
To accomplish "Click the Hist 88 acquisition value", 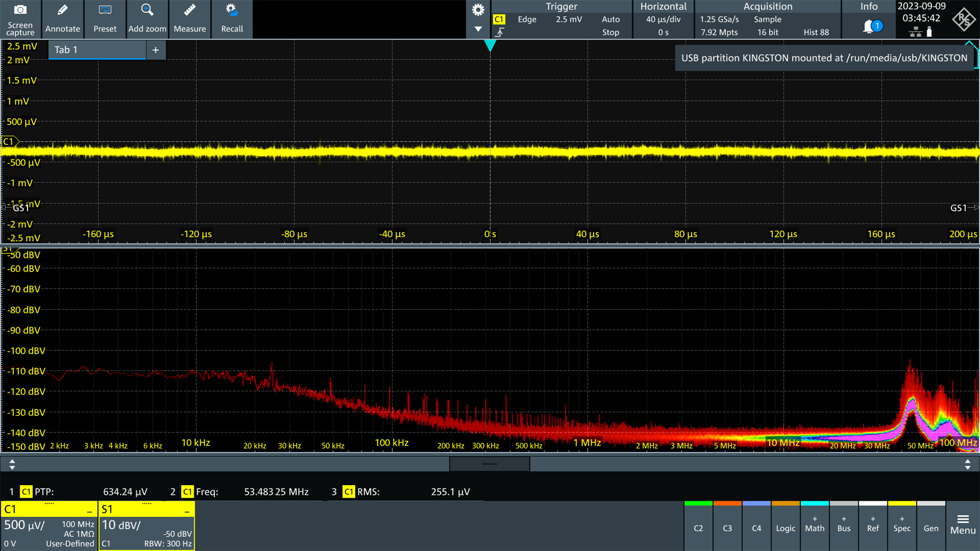I will pos(816,32).
